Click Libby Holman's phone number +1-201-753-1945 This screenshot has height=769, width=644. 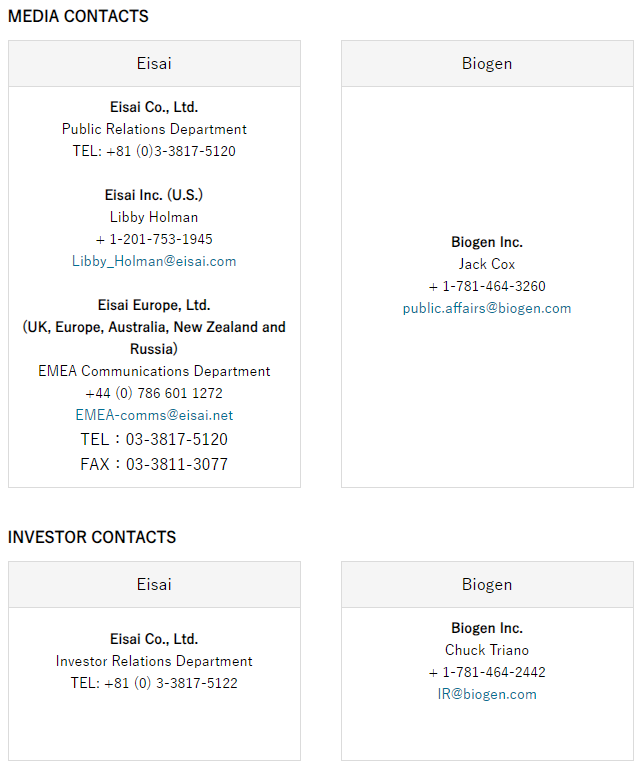pyautogui.click(x=154, y=239)
